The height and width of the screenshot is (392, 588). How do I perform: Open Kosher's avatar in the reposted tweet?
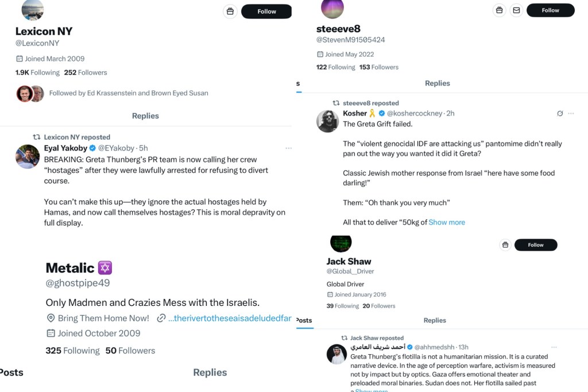click(x=327, y=121)
